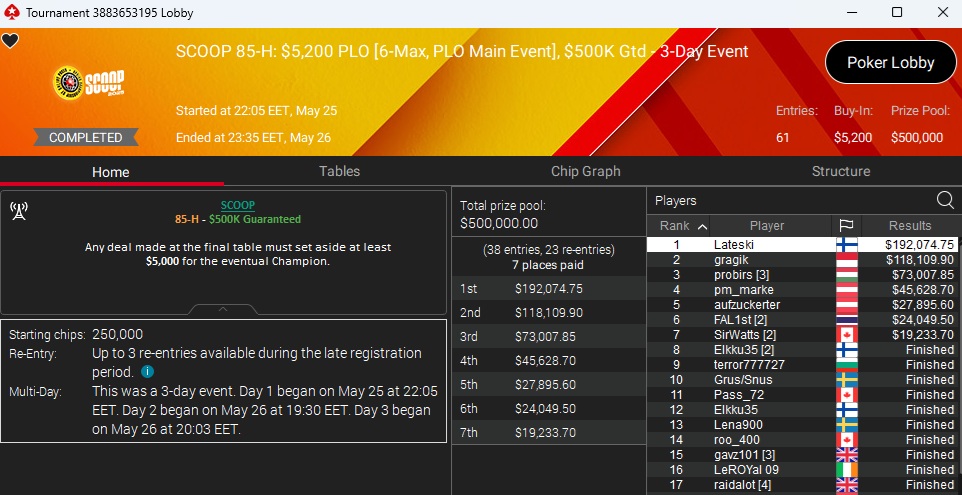Click the 1st place prize $192,074.75

[x=549, y=289]
